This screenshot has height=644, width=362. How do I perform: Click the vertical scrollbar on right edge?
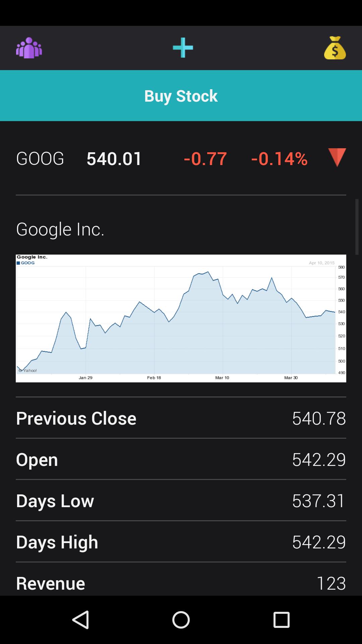tap(357, 227)
